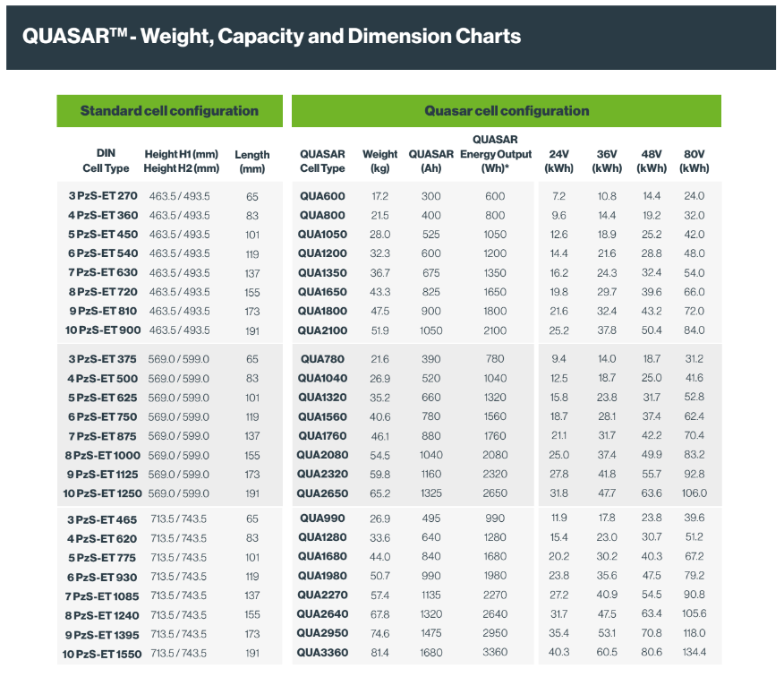
Task: Select cell "3 PzS-ET 270"
Action: [x=103, y=196]
